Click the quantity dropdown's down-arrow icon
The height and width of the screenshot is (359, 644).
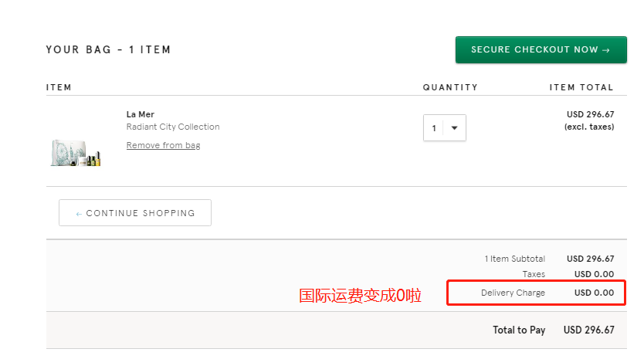(x=454, y=128)
